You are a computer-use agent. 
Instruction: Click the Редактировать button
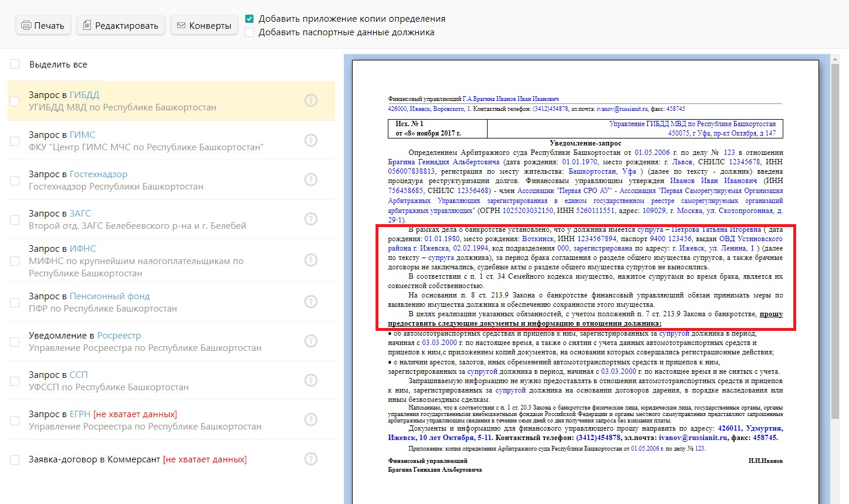[121, 26]
